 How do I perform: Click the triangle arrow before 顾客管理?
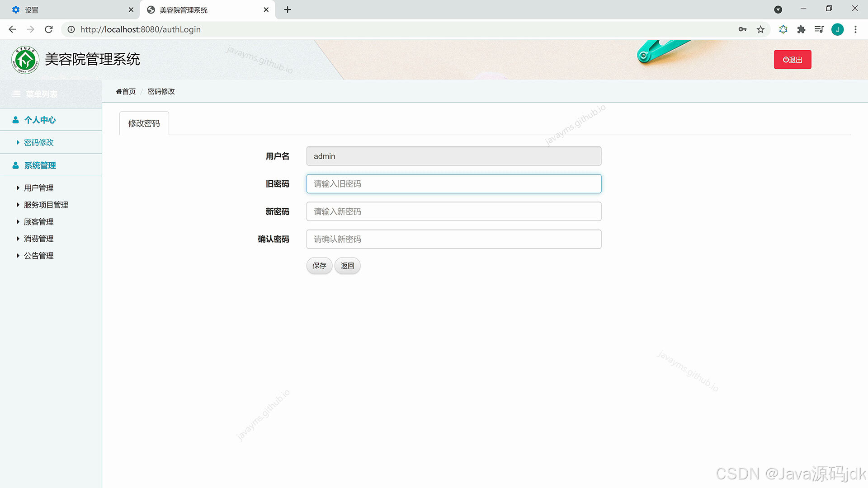click(x=18, y=221)
